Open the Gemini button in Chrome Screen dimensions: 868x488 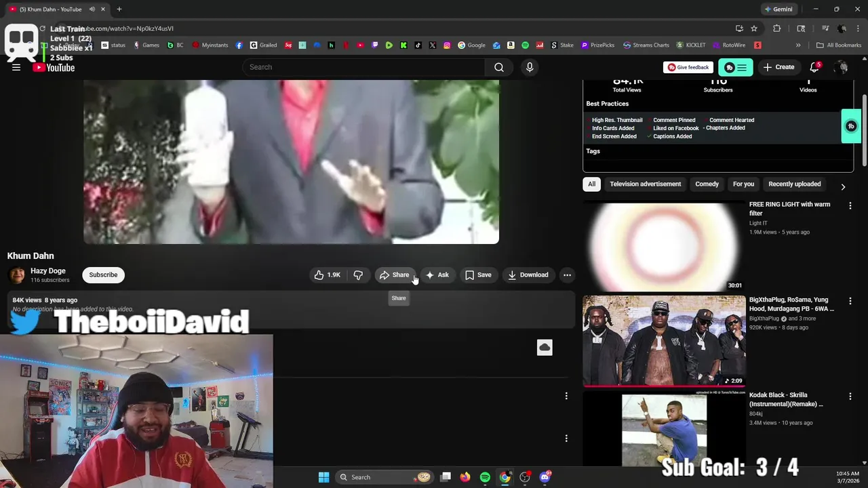[778, 9]
